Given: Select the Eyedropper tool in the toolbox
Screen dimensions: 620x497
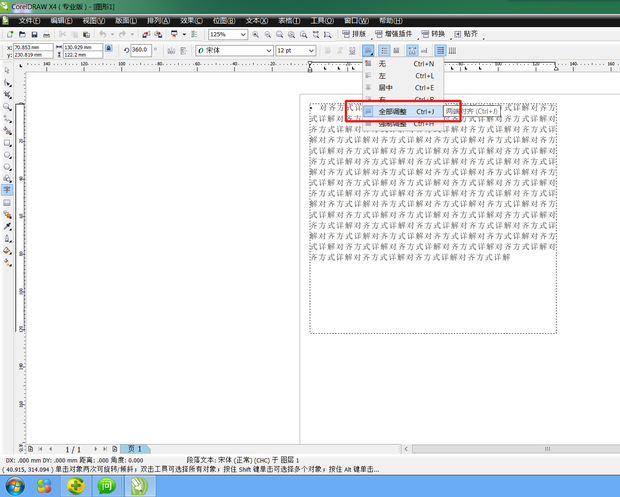Looking at the screenshot, I should 8,226.
